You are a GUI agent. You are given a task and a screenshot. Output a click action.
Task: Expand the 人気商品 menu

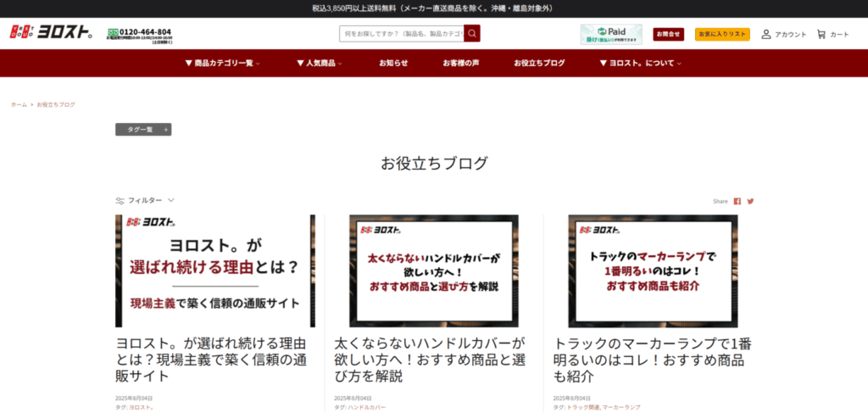tap(319, 63)
